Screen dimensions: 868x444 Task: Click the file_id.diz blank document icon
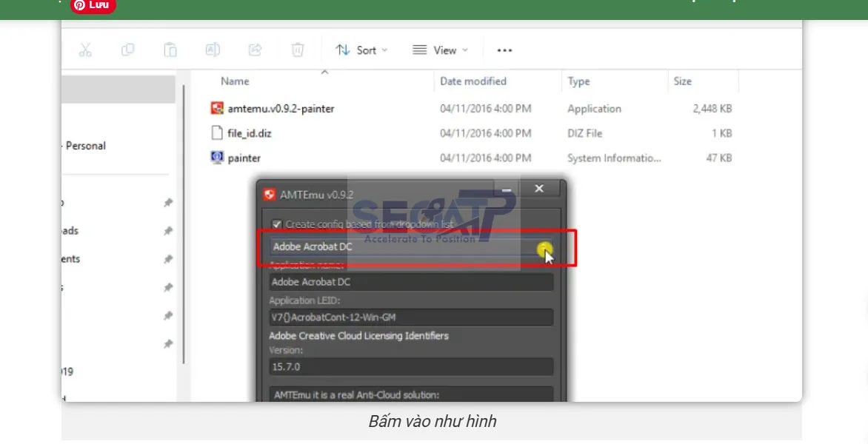pyautogui.click(x=217, y=132)
